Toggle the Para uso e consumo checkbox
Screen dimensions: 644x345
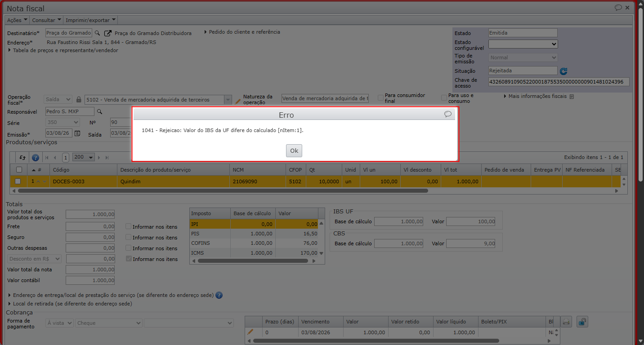click(x=444, y=97)
